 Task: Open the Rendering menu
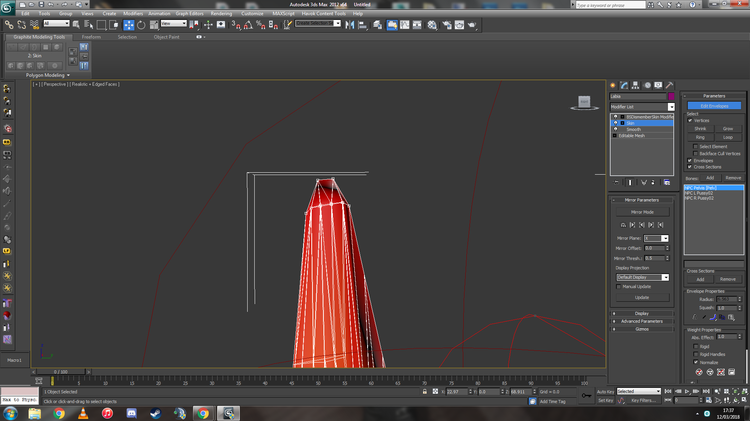click(221, 13)
